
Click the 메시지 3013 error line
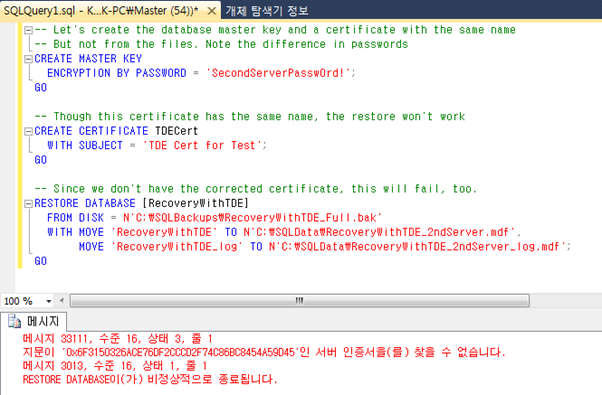point(115,365)
